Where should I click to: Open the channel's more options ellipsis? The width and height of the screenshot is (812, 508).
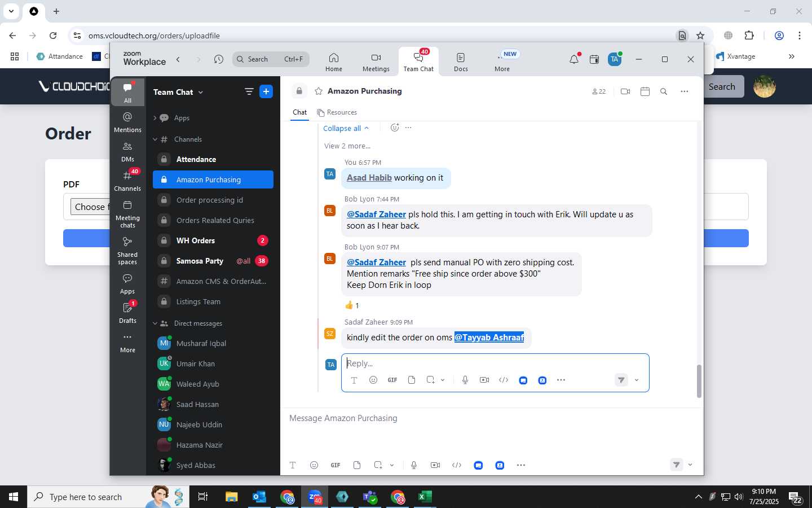pyautogui.click(x=685, y=91)
